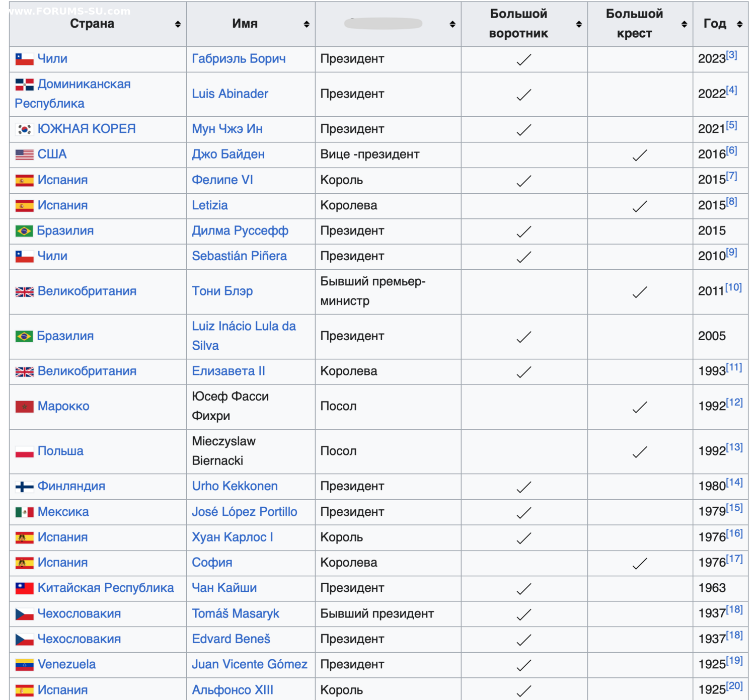Sort the table by Год column
Image resolution: width=755 pixels, height=700 pixels.
tap(739, 24)
